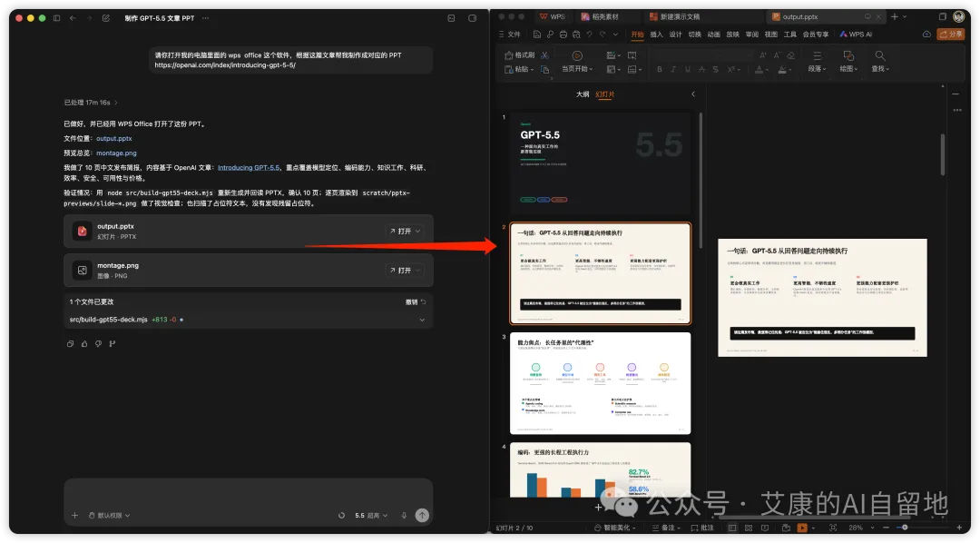Expand the build-gpt55-deck.mjs file change row
The width and height of the screenshot is (980, 543).
click(x=422, y=320)
